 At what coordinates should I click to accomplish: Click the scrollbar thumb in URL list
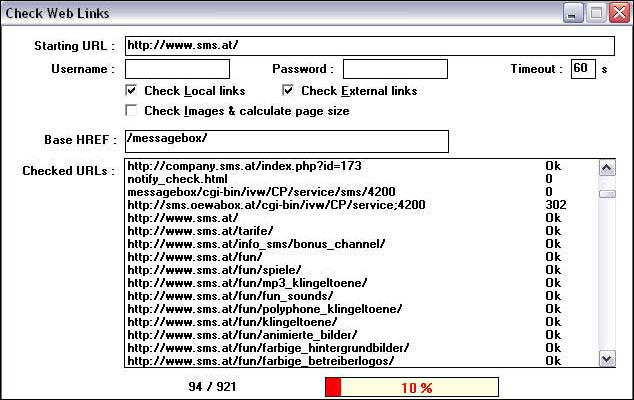[x=606, y=194]
